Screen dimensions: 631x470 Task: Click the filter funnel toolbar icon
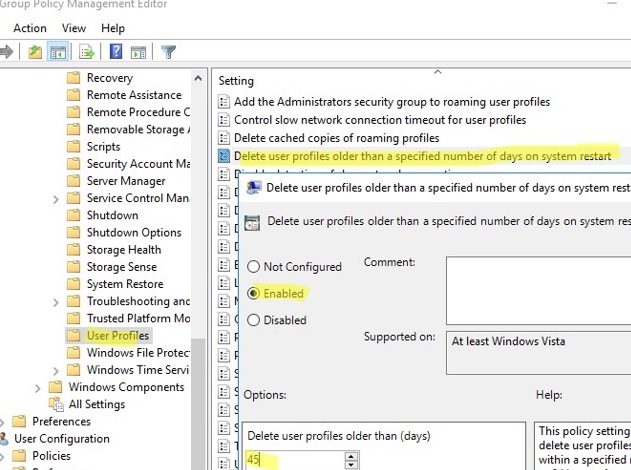168,52
